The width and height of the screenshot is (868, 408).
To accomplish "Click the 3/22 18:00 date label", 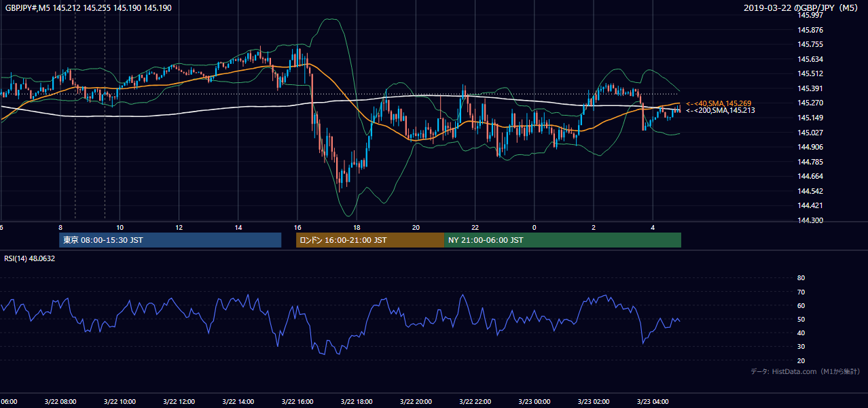I will pos(357,401).
